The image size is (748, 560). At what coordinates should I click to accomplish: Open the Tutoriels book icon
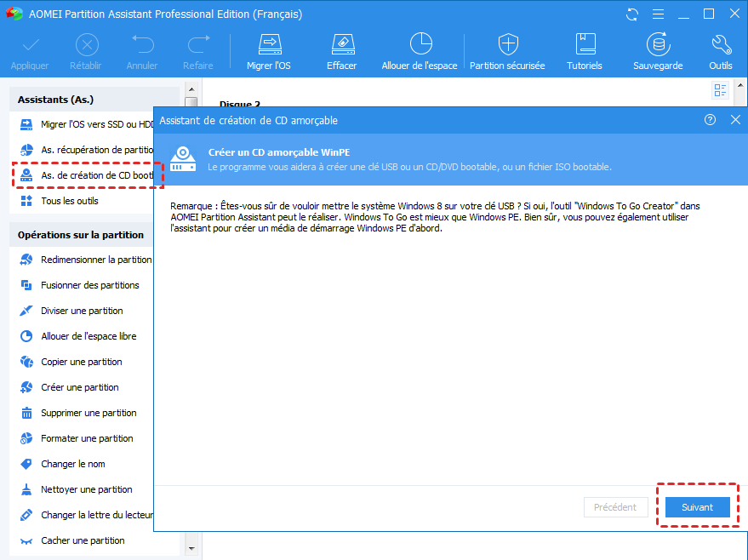(x=585, y=52)
